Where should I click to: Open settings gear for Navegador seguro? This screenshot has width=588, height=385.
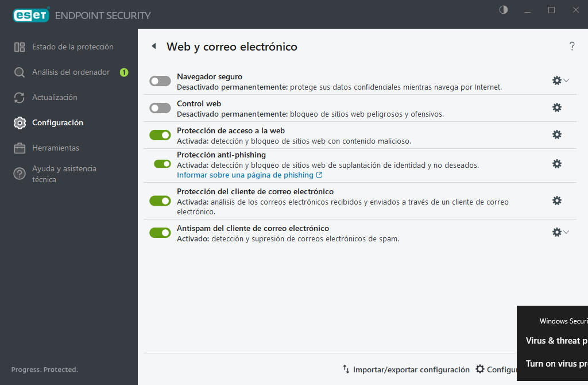click(x=557, y=80)
